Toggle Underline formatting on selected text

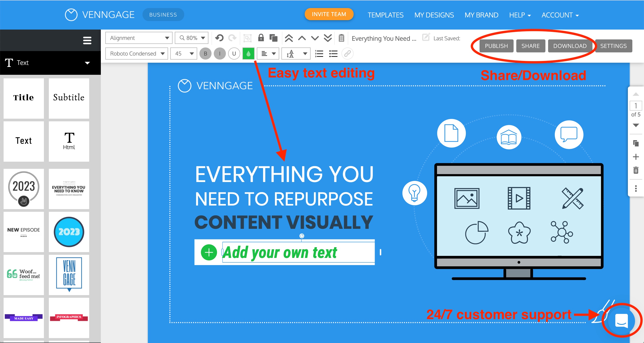tap(234, 54)
